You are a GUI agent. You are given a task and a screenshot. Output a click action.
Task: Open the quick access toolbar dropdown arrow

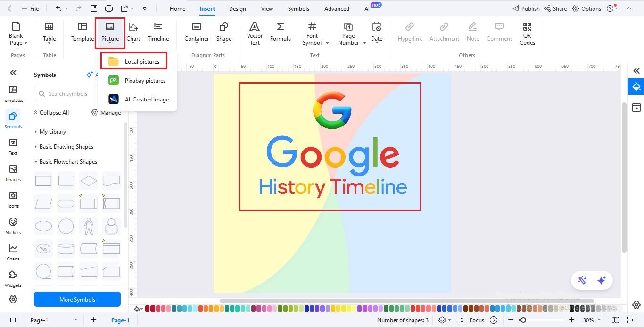[x=144, y=8]
